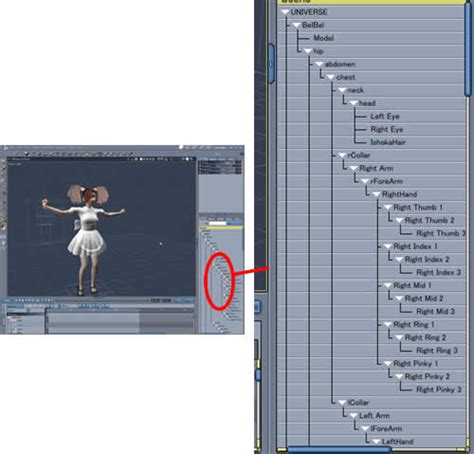Select the rCollar label

point(359,155)
